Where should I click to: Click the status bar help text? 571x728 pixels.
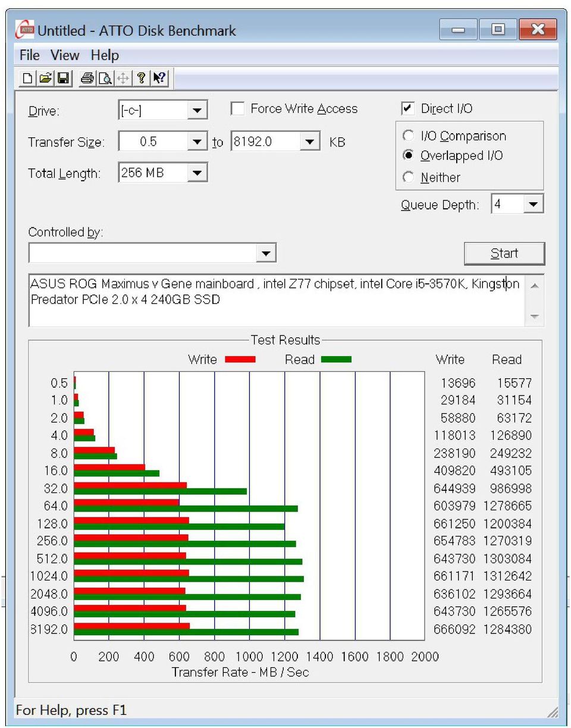pos(71,710)
